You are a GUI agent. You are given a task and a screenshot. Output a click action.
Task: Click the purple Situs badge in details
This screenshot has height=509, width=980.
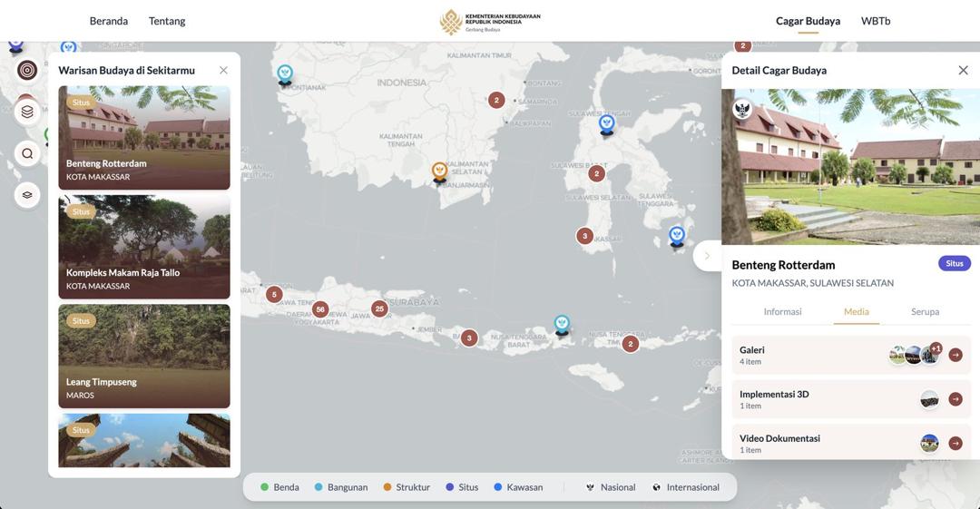955,263
